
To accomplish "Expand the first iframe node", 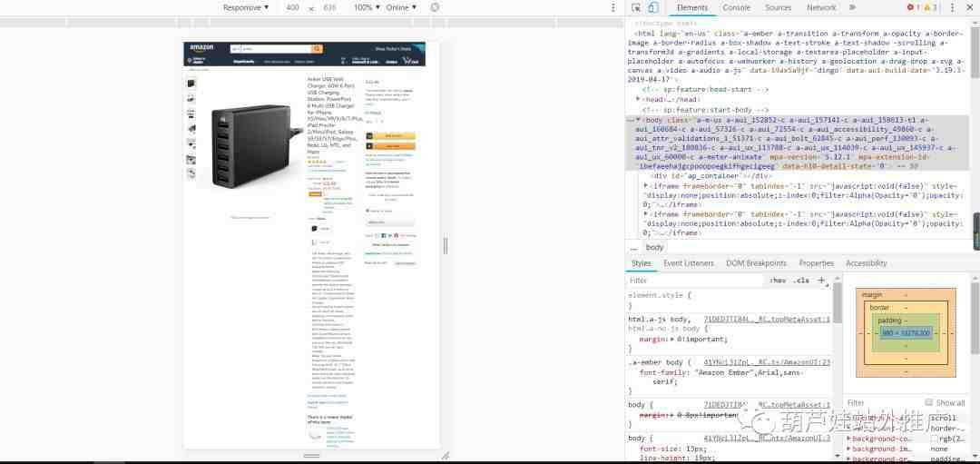I will pyautogui.click(x=646, y=186).
